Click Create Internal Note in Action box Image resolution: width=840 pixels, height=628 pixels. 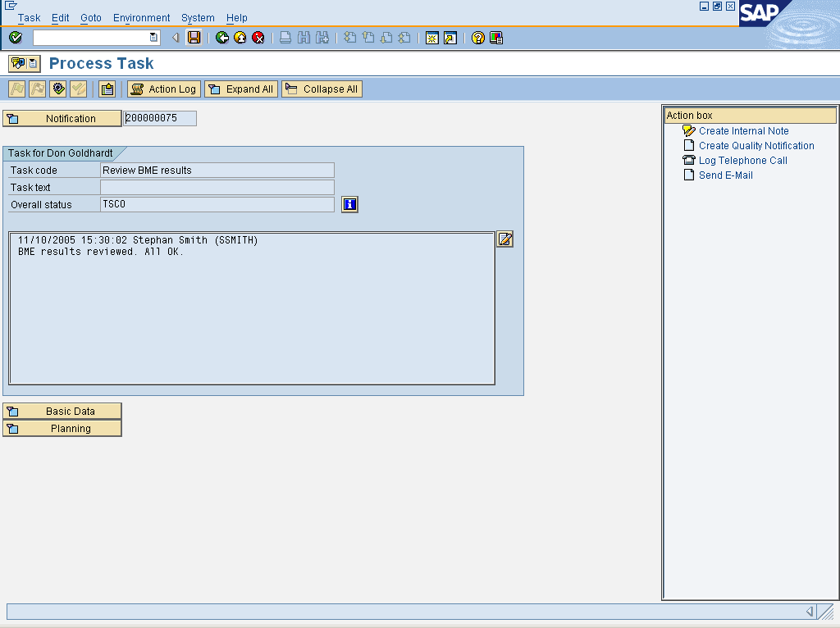pos(743,131)
